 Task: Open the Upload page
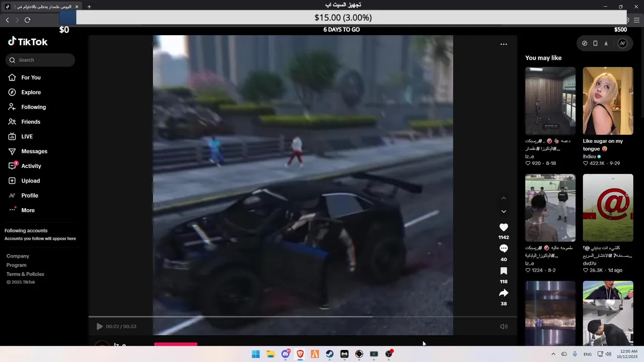[x=30, y=180]
